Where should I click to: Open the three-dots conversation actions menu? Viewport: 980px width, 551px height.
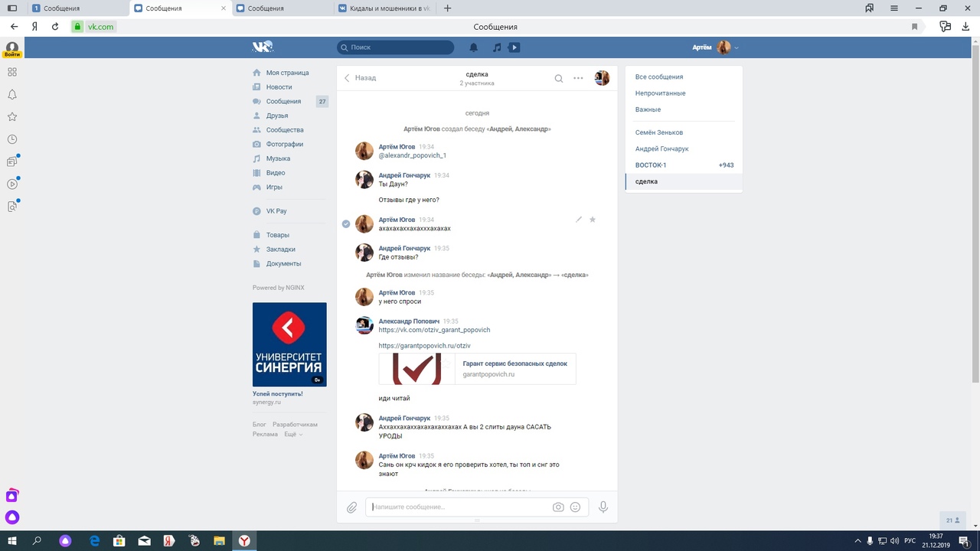pyautogui.click(x=578, y=78)
